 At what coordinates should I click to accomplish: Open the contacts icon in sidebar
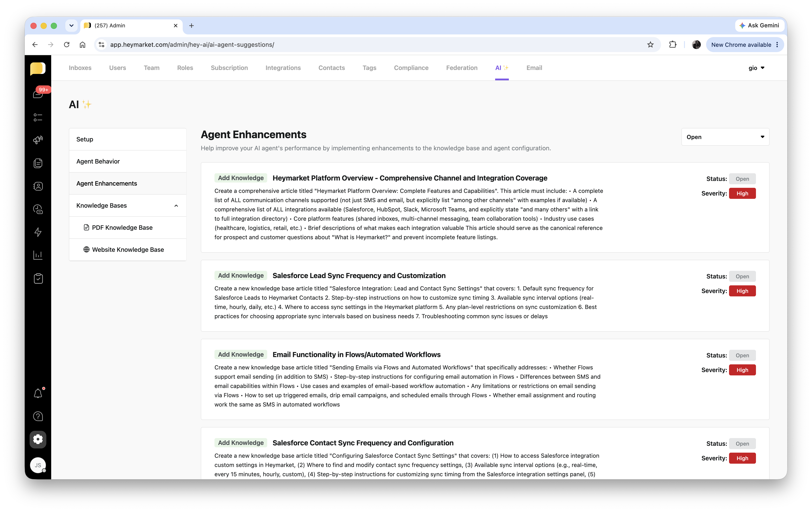pos(38,186)
